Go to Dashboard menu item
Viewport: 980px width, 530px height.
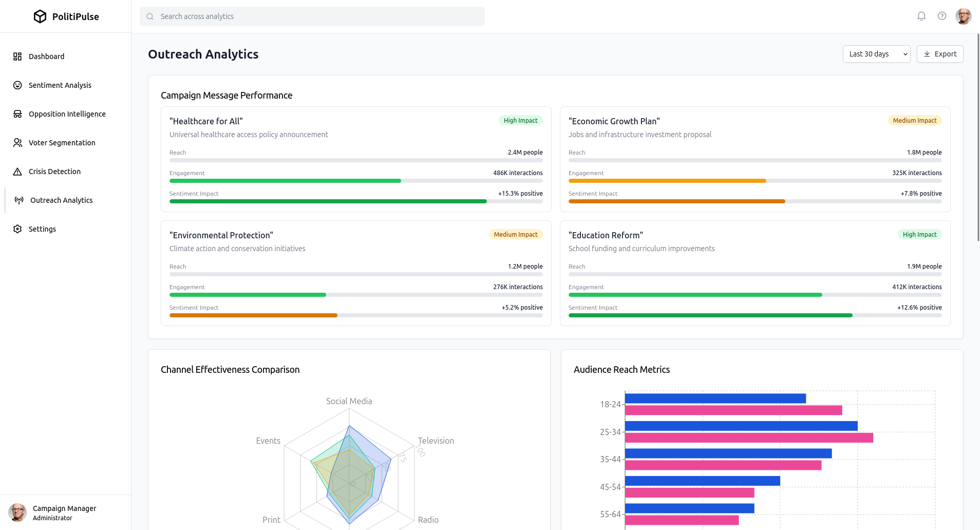pos(66,56)
